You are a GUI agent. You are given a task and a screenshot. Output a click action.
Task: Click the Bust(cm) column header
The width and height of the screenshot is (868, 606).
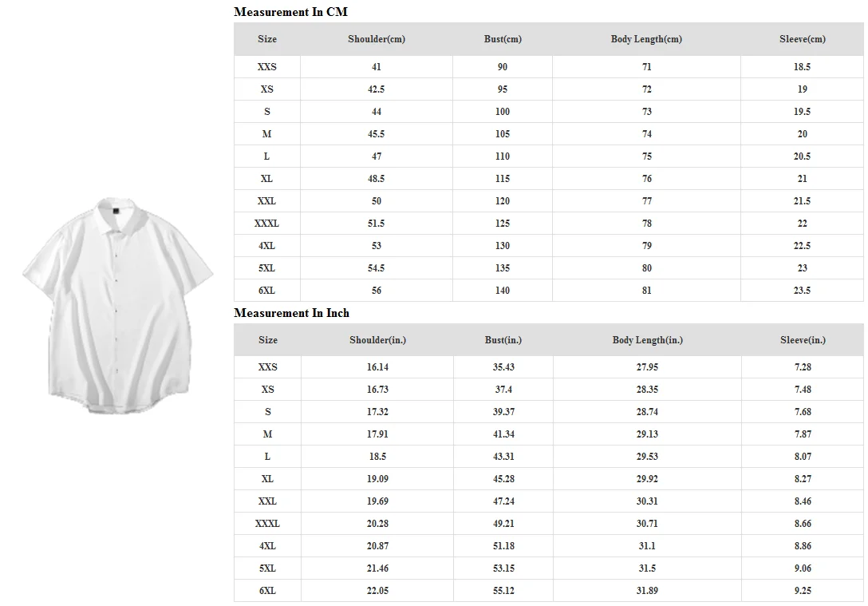(503, 39)
